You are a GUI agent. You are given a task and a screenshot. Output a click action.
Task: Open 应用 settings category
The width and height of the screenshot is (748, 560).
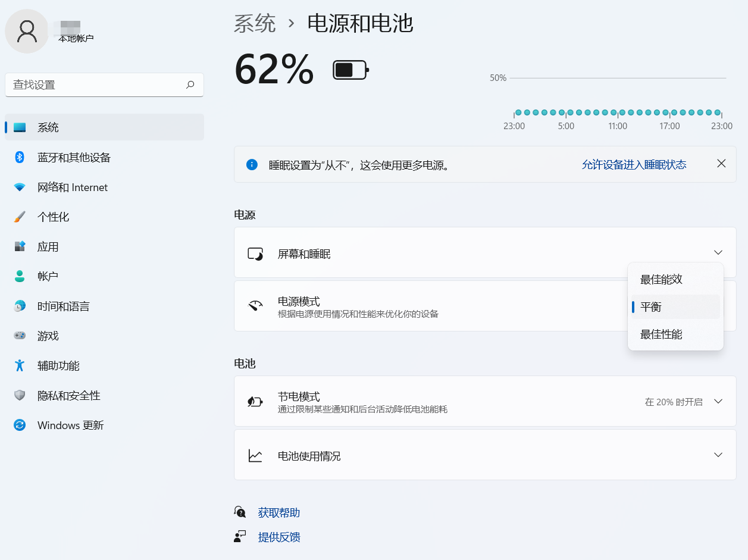tap(48, 247)
